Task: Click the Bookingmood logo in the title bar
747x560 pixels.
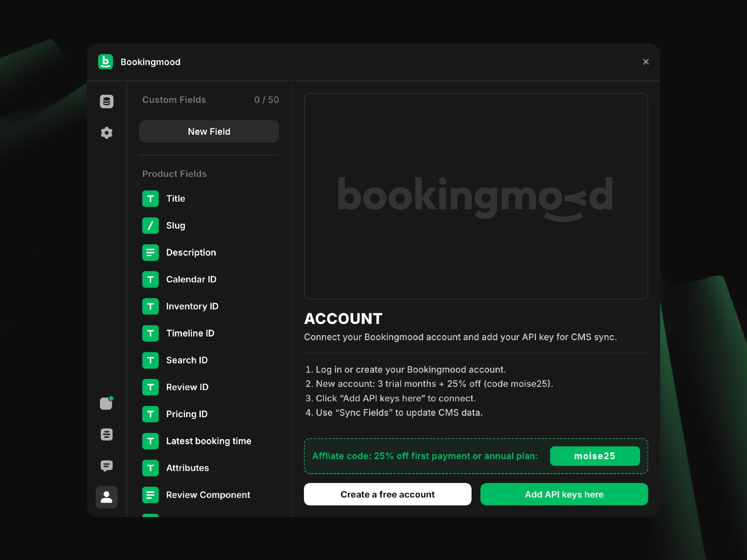Action: 106,62
